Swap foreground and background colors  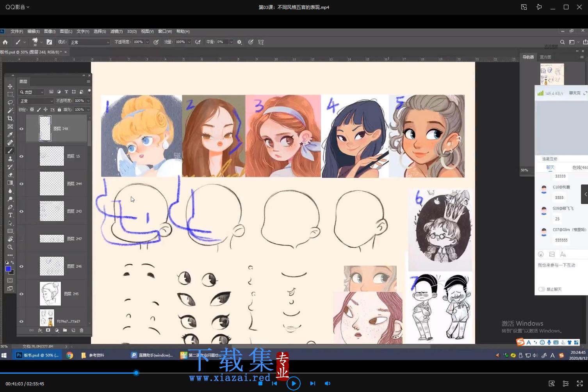tap(13, 263)
